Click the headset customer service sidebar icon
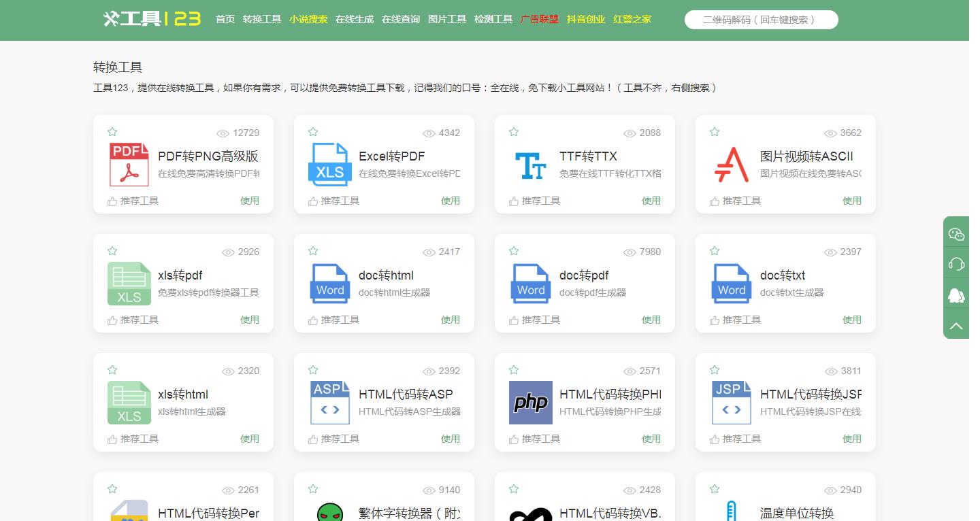This screenshot has width=980, height=521. (x=956, y=263)
